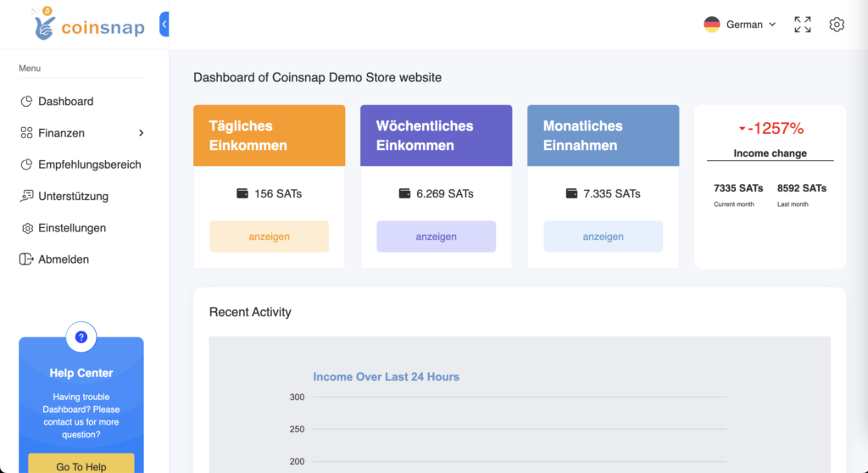Open settings via the top-right gear icon

837,25
